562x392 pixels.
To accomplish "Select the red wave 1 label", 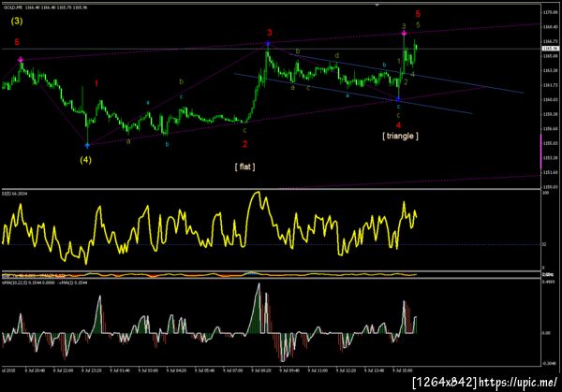I will click(x=96, y=83).
